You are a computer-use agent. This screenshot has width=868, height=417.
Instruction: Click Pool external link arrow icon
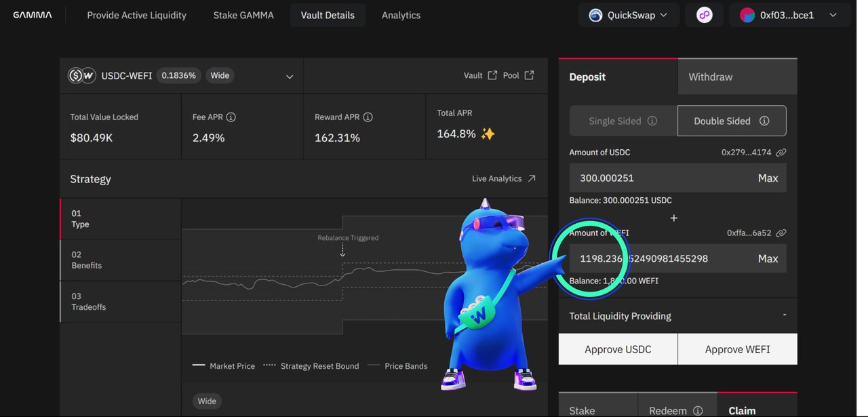point(529,75)
